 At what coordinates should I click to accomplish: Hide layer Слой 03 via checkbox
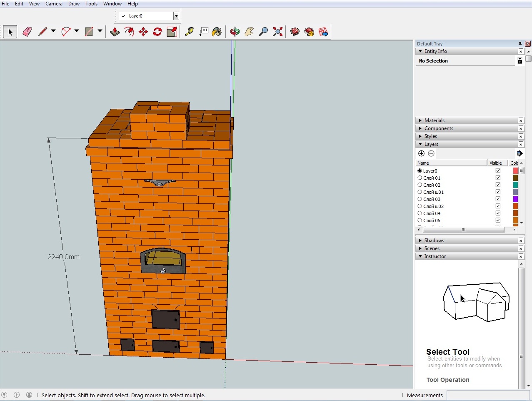point(498,199)
